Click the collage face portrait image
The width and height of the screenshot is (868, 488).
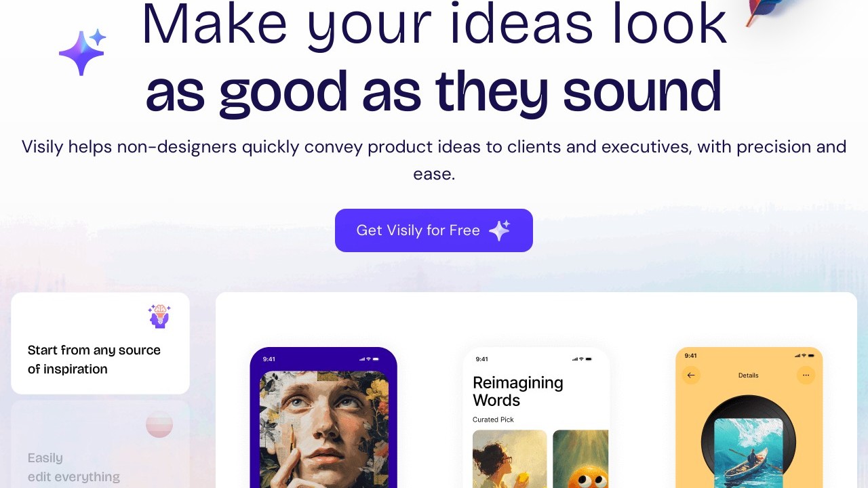click(323, 429)
